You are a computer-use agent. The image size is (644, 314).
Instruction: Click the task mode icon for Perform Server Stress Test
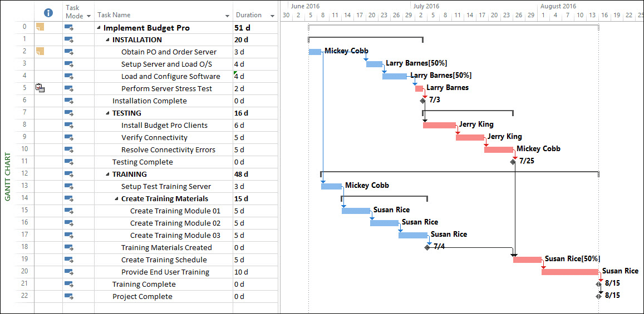pos(68,88)
